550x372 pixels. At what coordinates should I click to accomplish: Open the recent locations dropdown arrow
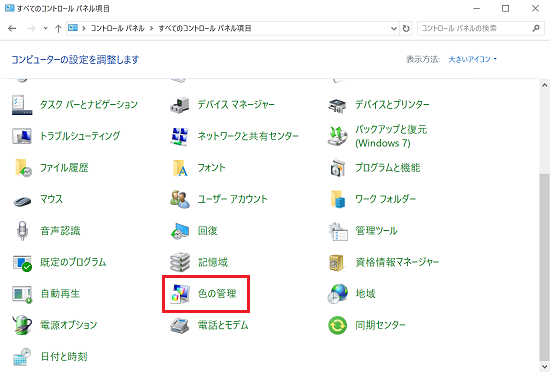[45, 28]
